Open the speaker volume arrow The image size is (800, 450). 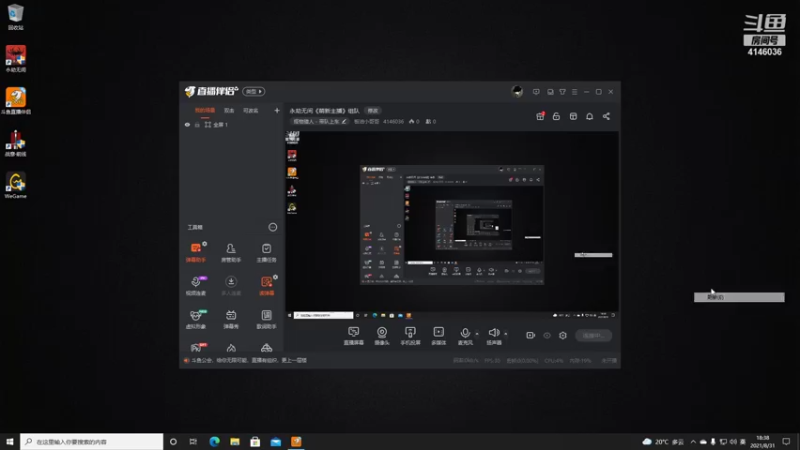tap(506, 334)
